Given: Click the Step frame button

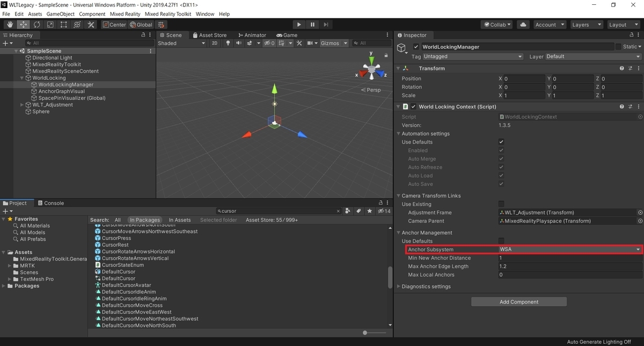Looking at the screenshot, I should pyautogui.click(x=326, y=25).
